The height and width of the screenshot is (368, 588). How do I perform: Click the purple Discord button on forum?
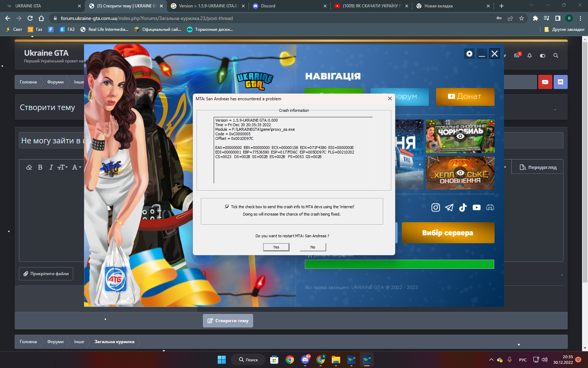(x=560, y=82)
